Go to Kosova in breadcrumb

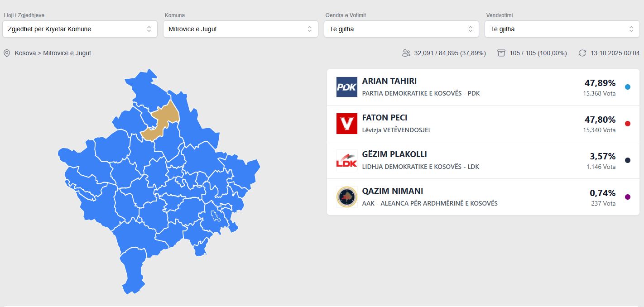25,53
